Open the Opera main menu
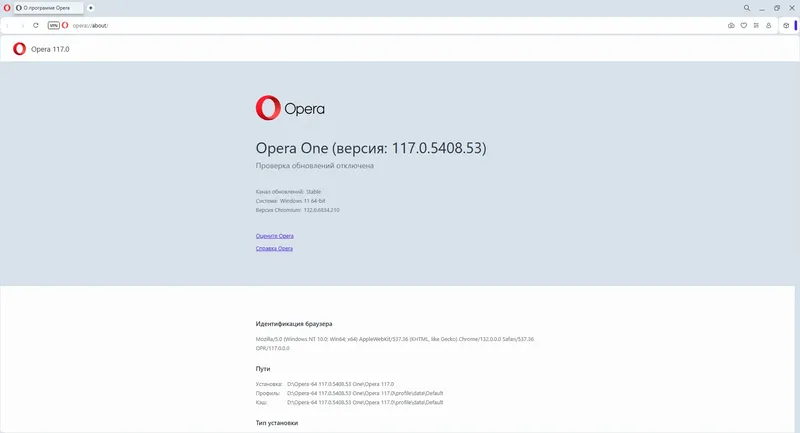This screenshot has width=800, height=433. tap(7, 8)
